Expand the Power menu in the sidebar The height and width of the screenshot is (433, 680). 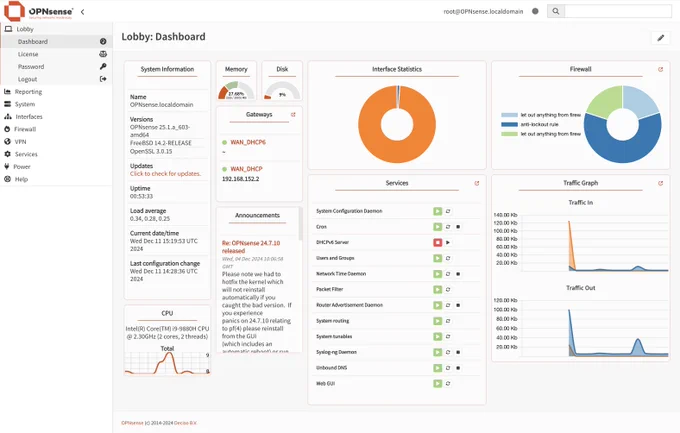(56, 167)
